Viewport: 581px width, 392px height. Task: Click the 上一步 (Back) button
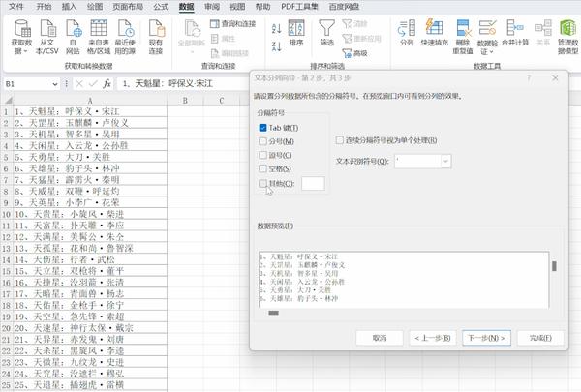coord(433,338)
